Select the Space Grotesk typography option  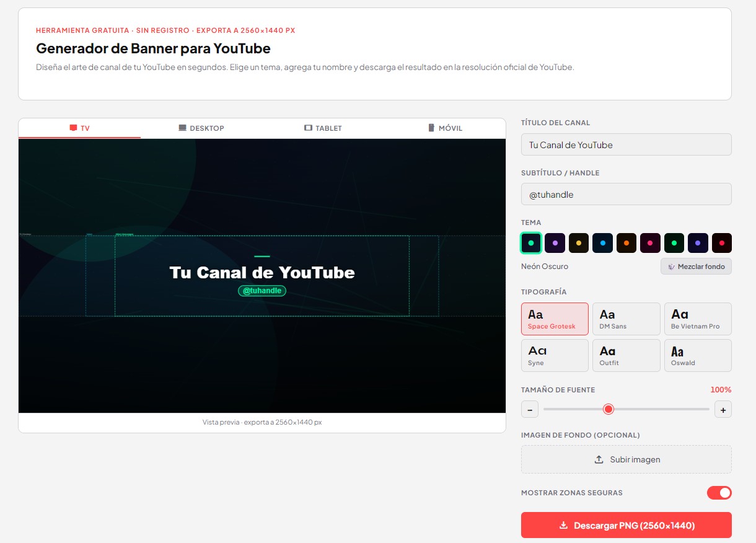[555, 319]
